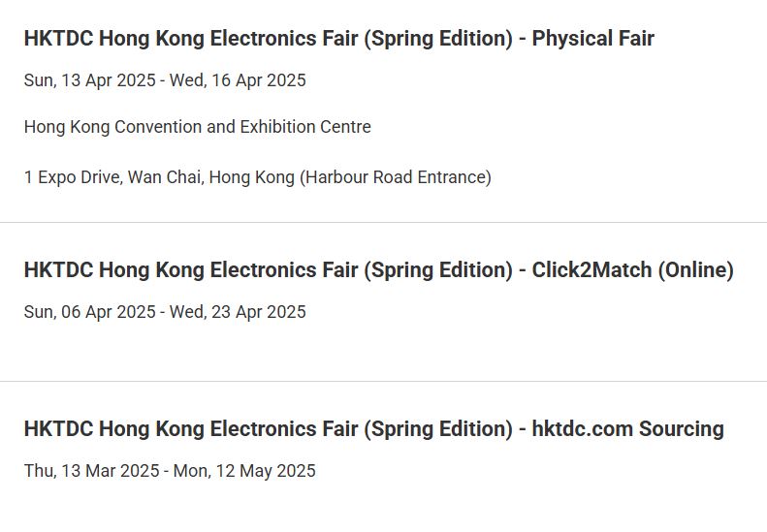Select the Wed, 16 Apr 2025 end date

pyautogui.click(x=238, y=80)
